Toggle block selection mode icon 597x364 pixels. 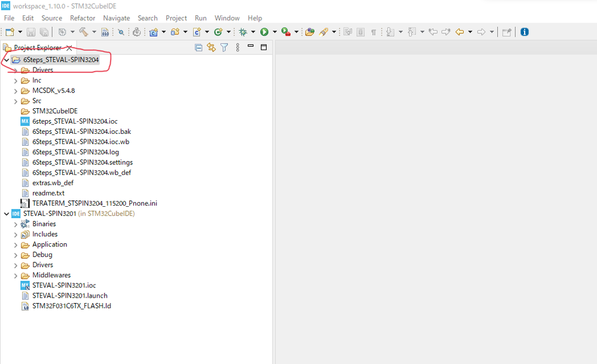click(360, 32)
